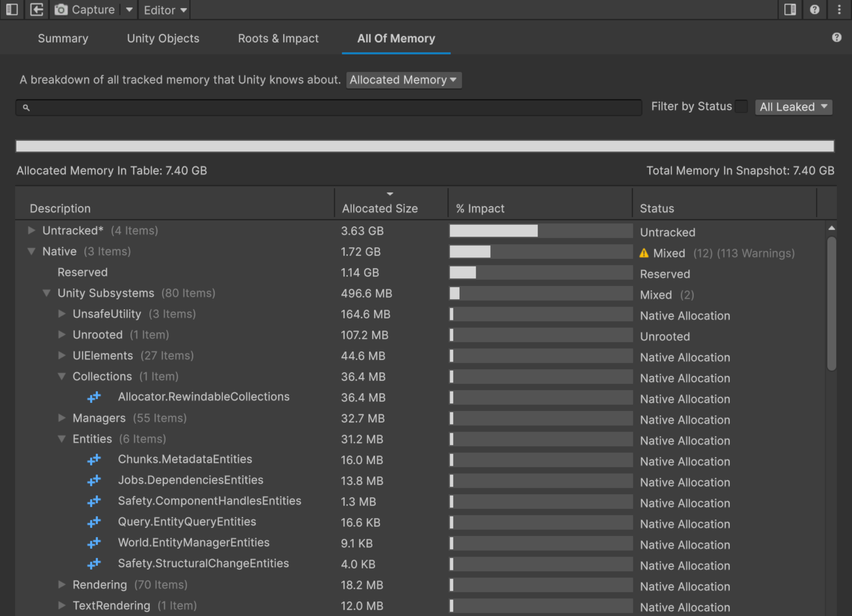Viewport: 852px width, 616px height.
Task: Click the World.EntityManagerEntities allocation icon
Action: tap(94, 543)
